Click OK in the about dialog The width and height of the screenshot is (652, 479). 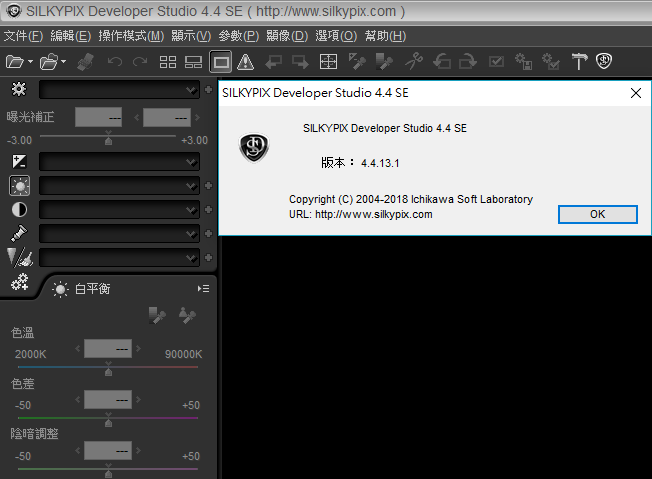click(x=598, y=214)
